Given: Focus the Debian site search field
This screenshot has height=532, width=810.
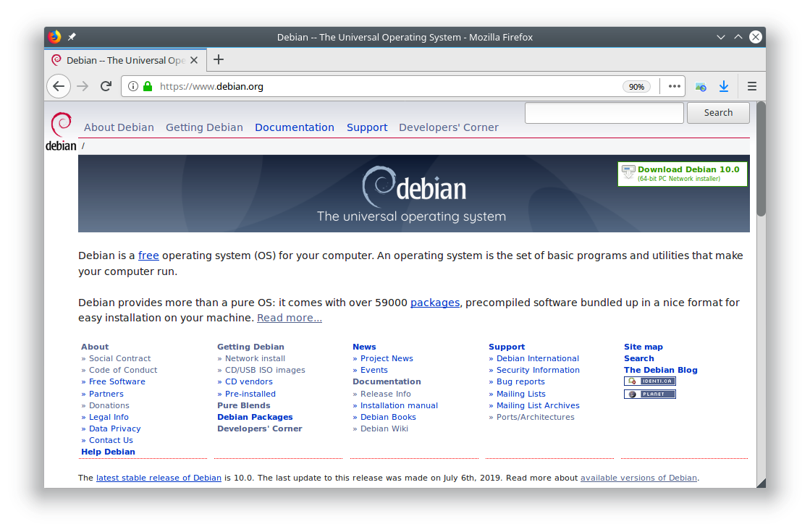Looking at the screenshot, I should click(604, 113).
